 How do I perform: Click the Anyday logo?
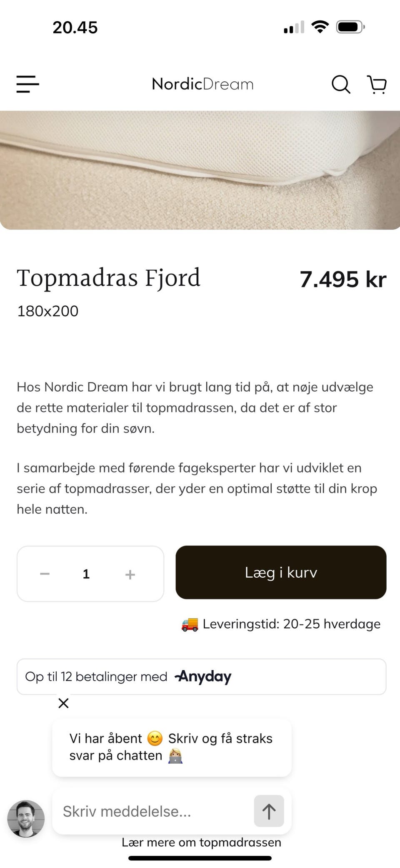(203, 677)
